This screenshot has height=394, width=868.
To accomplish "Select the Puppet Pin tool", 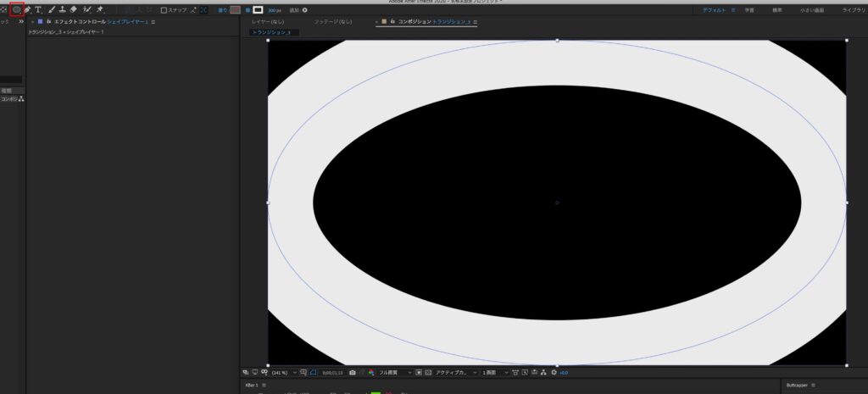I will (x=100, y=9).
